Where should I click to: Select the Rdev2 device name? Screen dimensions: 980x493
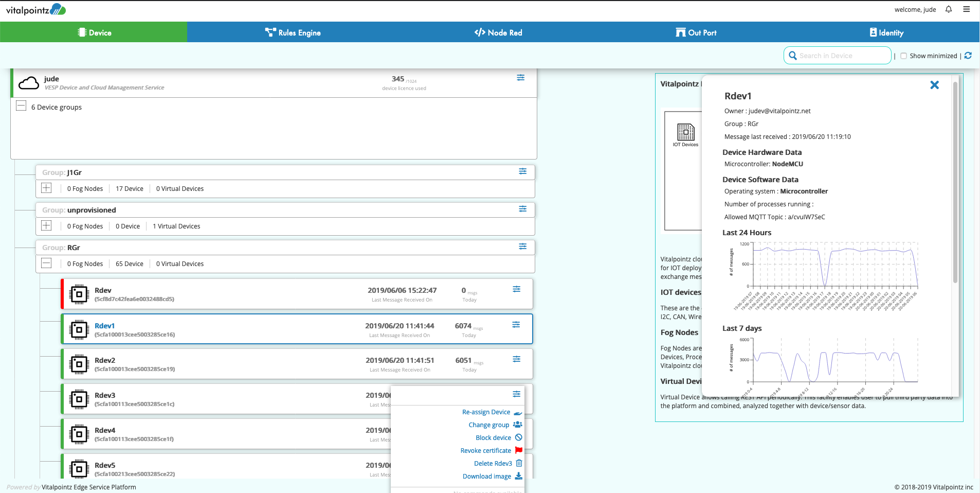pos(105,360)
